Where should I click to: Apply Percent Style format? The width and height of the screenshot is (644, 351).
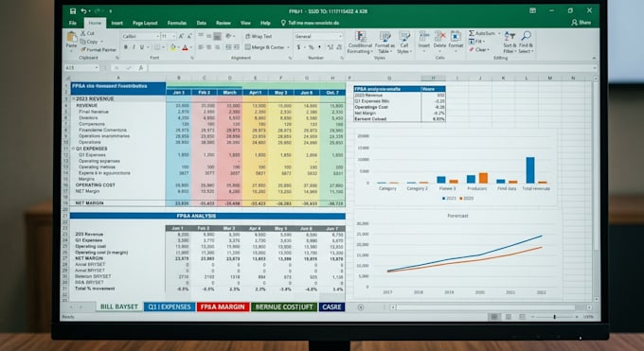point(311,47)
